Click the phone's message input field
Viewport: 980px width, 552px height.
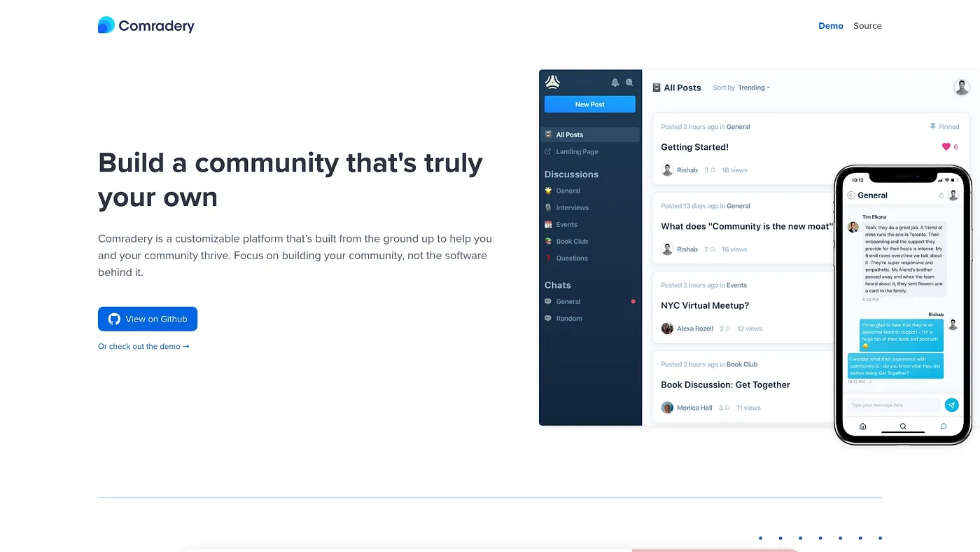click(893, 405)
